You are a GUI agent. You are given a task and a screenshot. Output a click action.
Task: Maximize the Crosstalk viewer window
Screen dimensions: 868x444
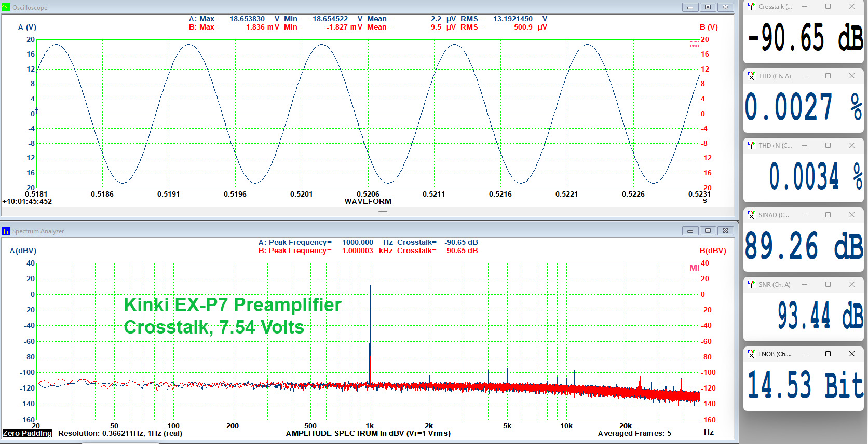click(x=828, y=6)
